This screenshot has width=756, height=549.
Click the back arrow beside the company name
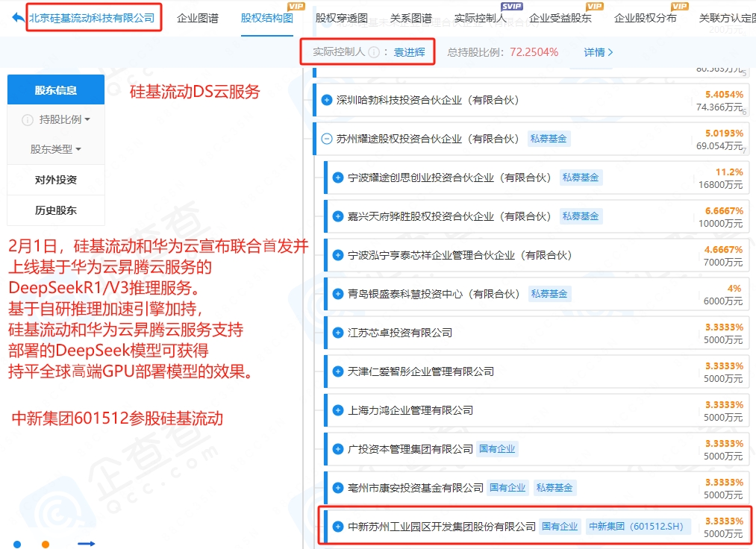[18, 19]
